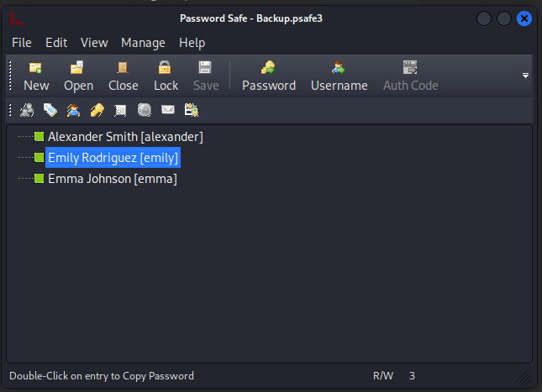The image size is (542, 392).
Task: Create a new database with the New button
Action: click(36, 76)
